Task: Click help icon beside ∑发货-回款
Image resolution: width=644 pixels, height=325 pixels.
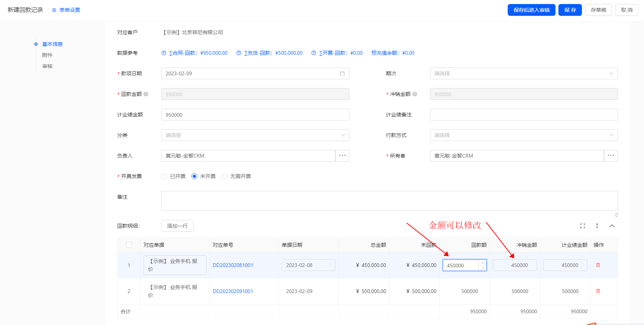Action: [x=239, y=53]
